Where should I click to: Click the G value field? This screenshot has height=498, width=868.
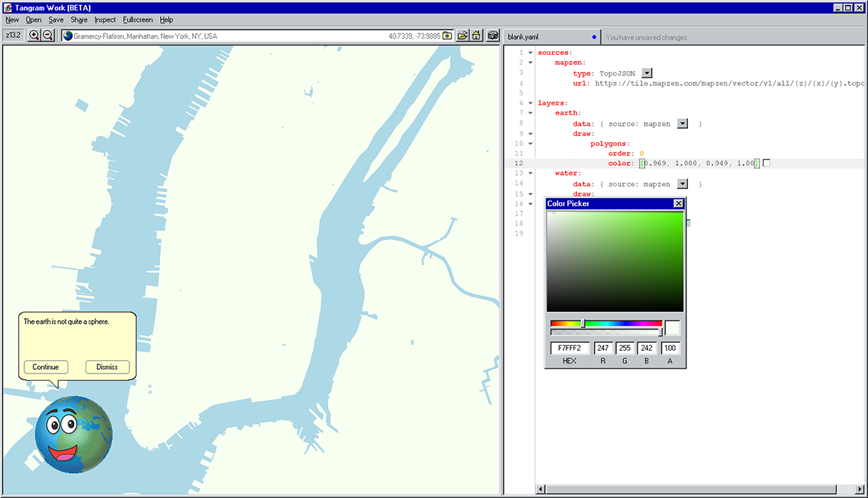625,349
